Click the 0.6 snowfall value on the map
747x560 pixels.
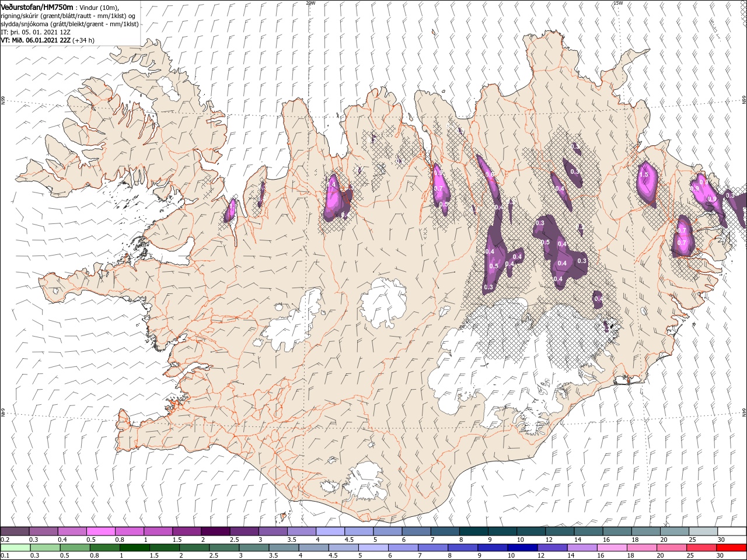[490, 174]
